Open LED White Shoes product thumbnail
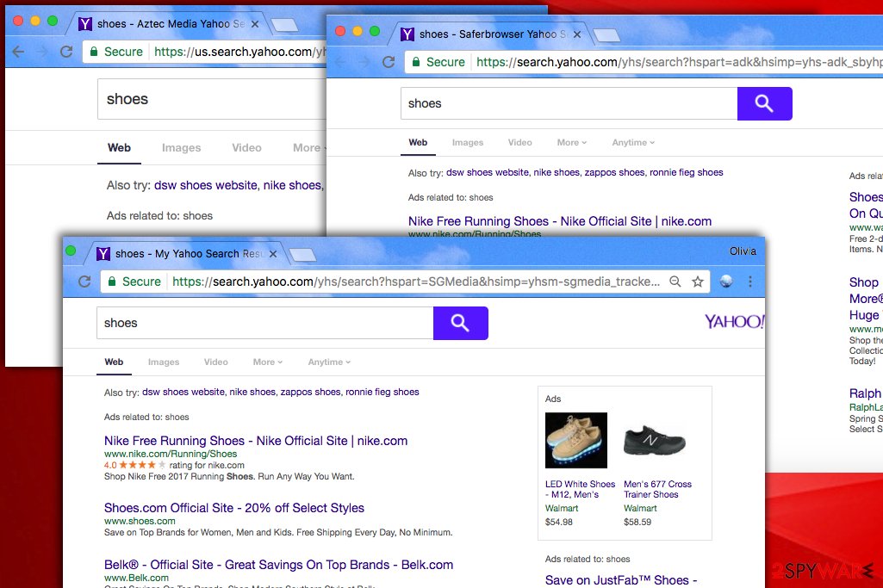 [576, 440]
